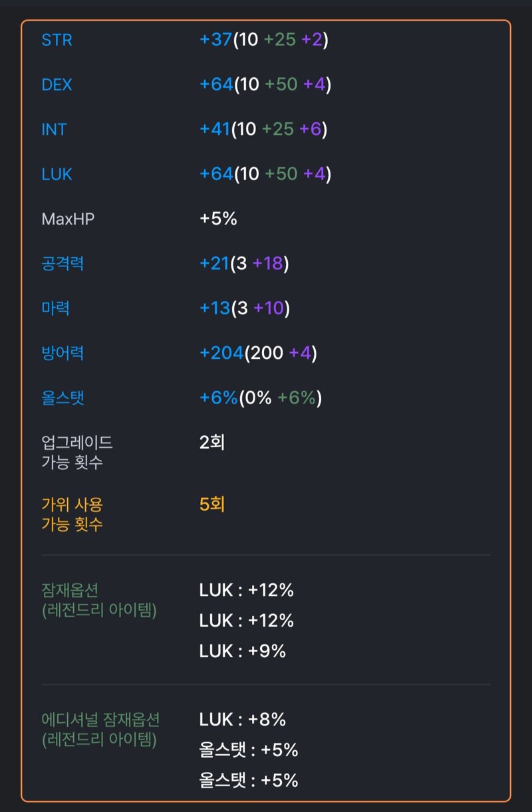Select the INT stat label

(54, 130)
